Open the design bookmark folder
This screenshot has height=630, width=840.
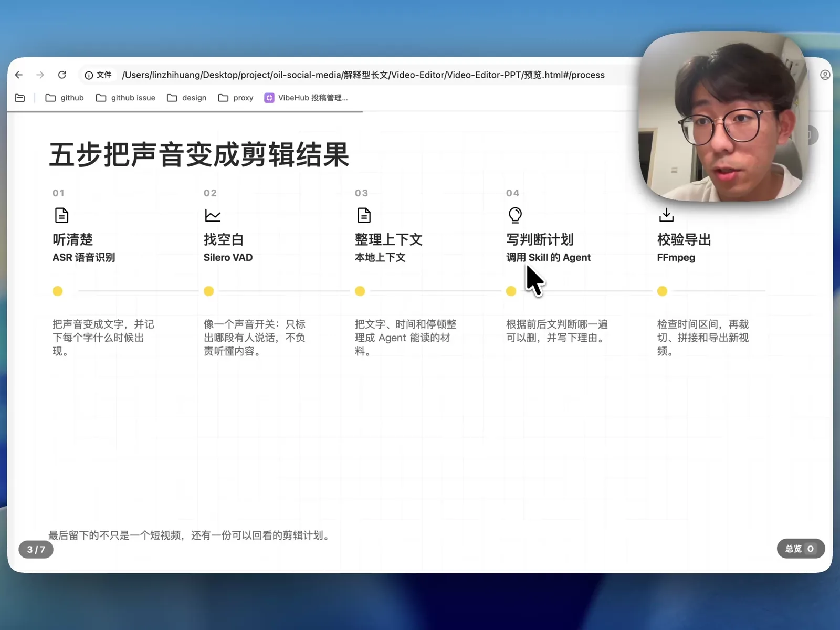tap(186, 98)
